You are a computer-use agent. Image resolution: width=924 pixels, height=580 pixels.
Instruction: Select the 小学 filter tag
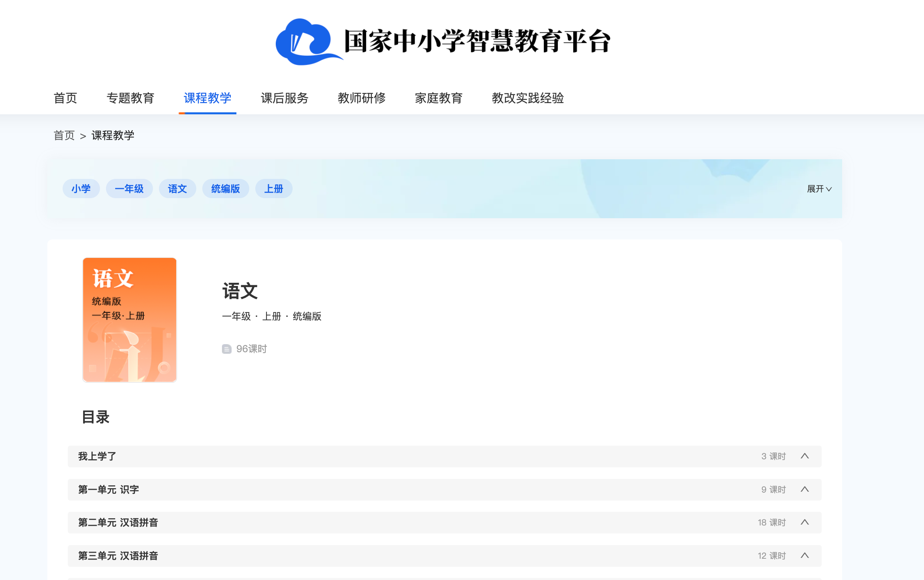click(x=81, y=189)
